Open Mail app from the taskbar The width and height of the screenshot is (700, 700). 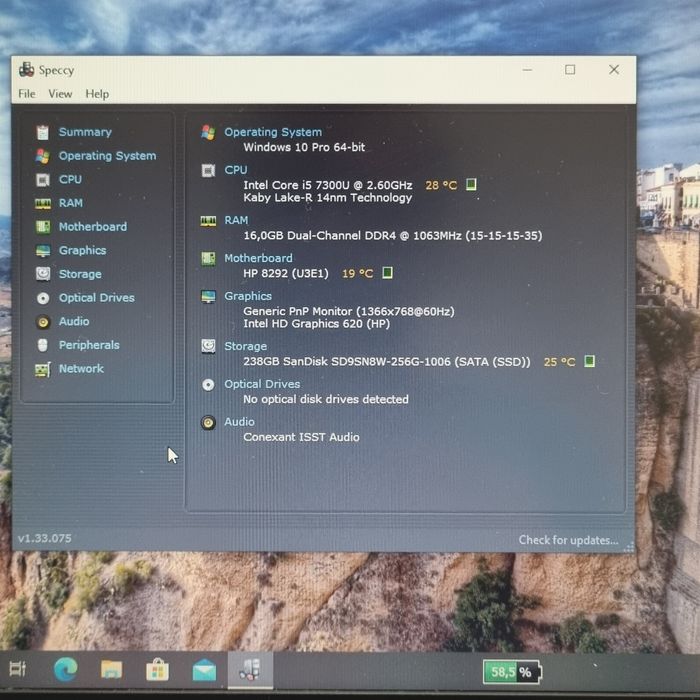coord(204,670)
